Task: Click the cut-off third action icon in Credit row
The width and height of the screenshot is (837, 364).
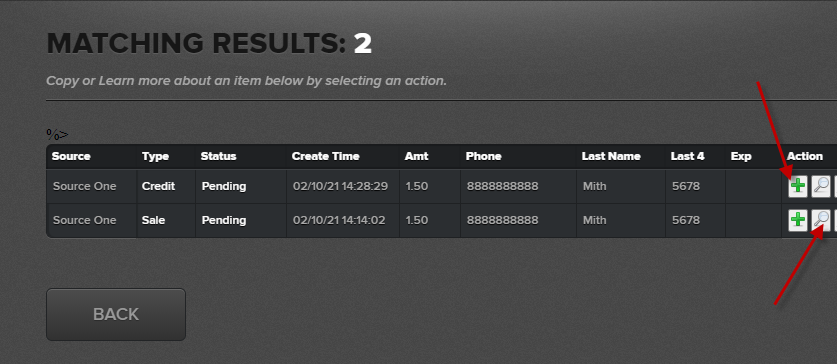Action: pos(835,186)
